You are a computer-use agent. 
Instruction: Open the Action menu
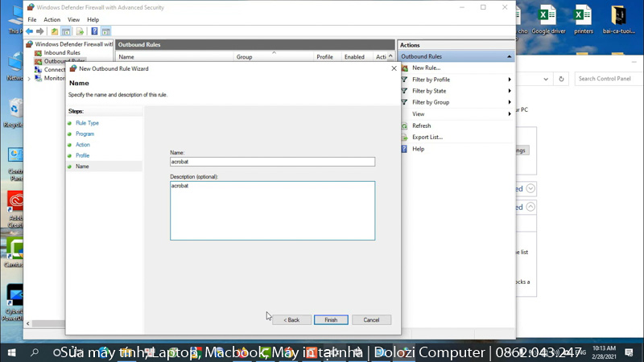click(x=52, y=19)
